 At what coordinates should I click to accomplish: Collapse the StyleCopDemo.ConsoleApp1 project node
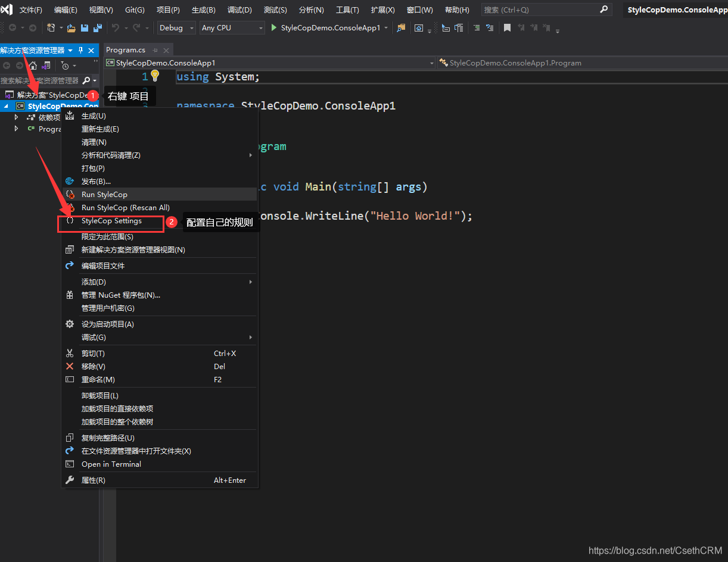coord(6,106)
